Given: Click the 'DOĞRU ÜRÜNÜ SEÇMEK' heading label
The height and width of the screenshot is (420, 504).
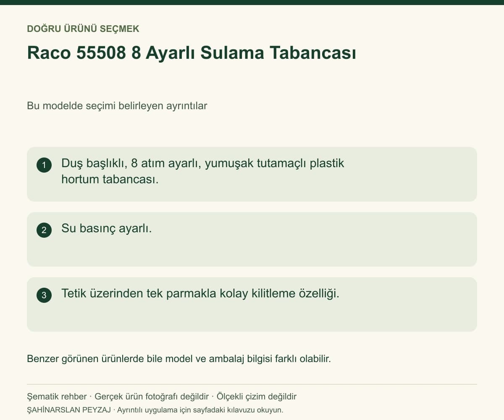Looking at the screenshot, I should tap(83, 29).
